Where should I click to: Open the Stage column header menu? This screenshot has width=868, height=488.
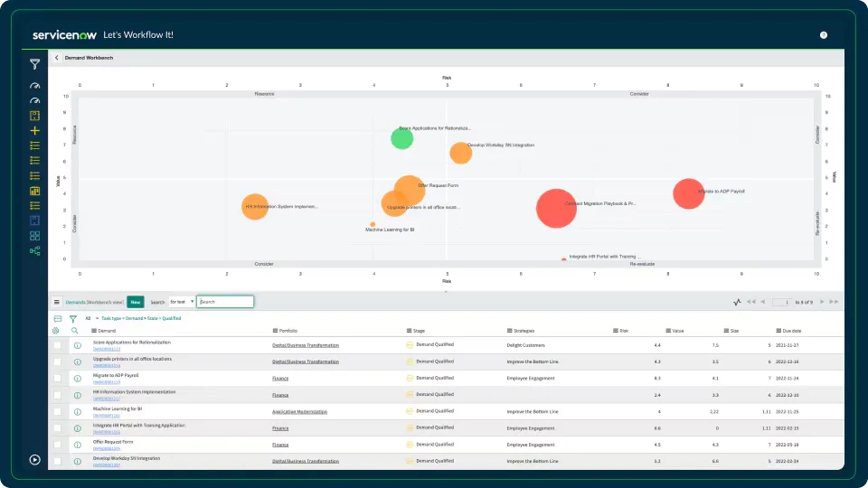(x=409, y=331)
